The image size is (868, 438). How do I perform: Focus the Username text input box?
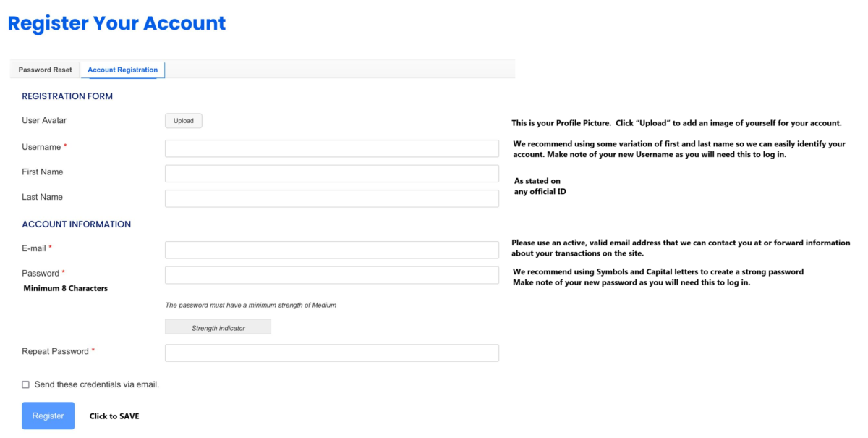coord(332,148)
